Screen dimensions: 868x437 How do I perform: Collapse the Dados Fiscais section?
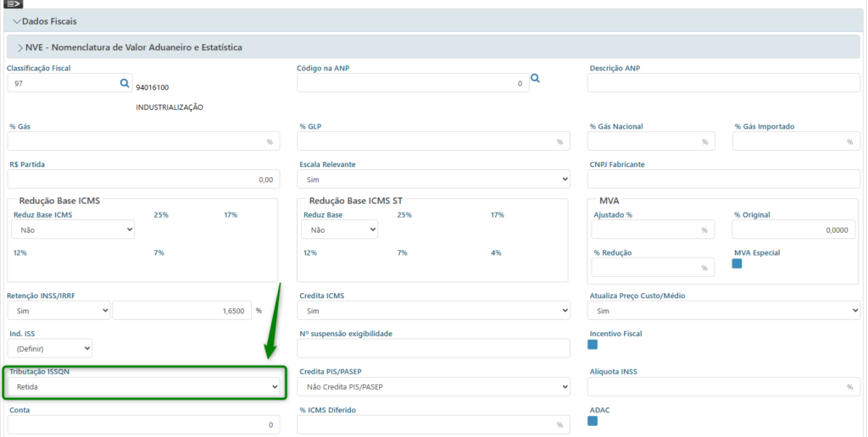click(17, 21)
